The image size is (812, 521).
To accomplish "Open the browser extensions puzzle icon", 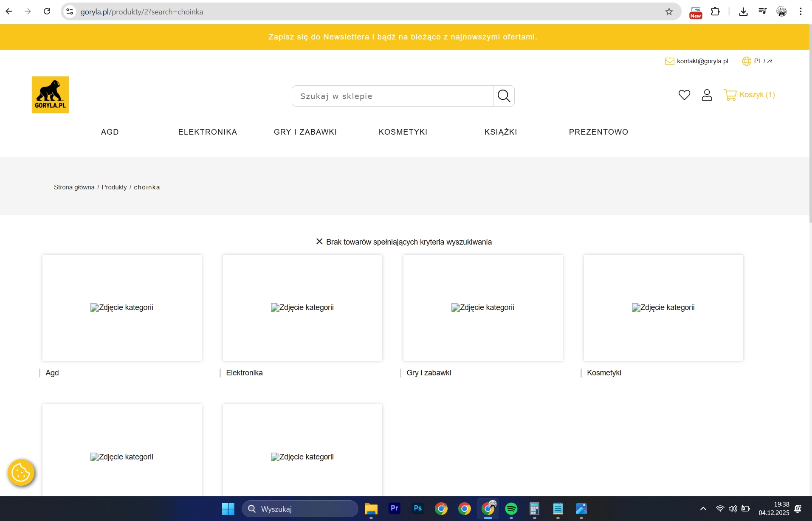I will coord(715,12).
